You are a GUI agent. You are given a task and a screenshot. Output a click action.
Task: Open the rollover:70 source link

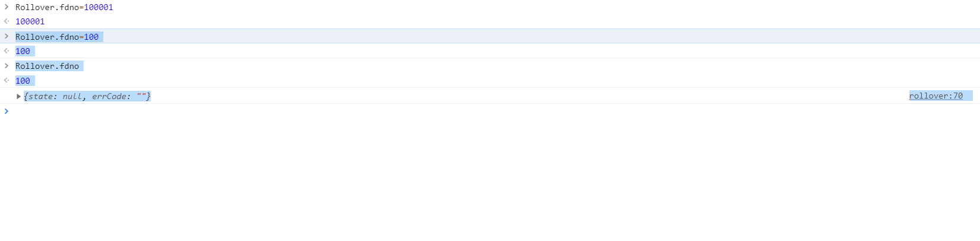tap(936, 96)
